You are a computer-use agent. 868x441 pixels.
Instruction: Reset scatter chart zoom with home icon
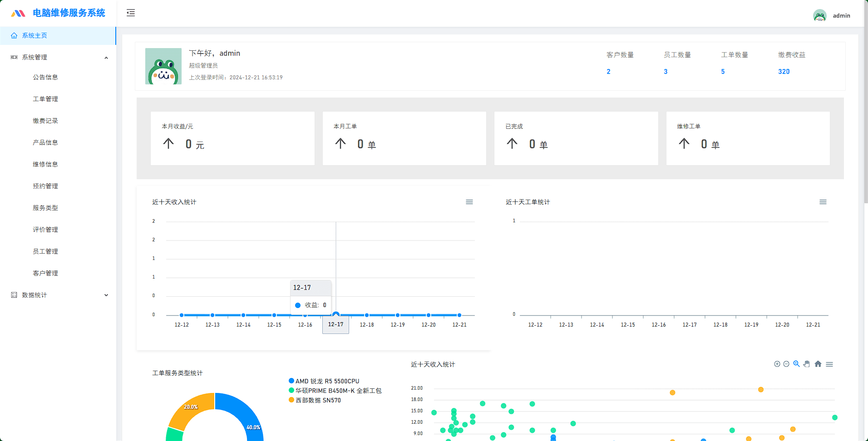pos(818,364)
